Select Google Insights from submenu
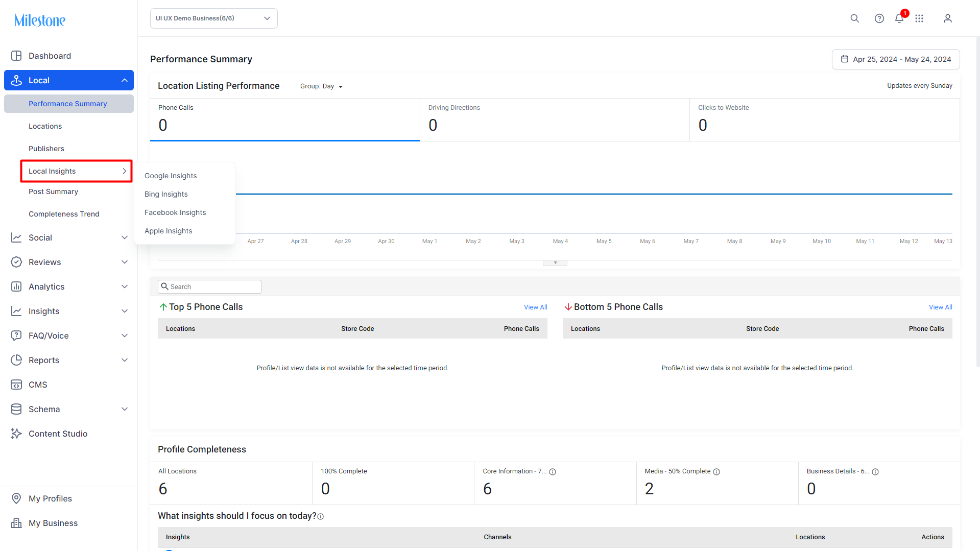 pyautogui.click(x=171, y=176)
